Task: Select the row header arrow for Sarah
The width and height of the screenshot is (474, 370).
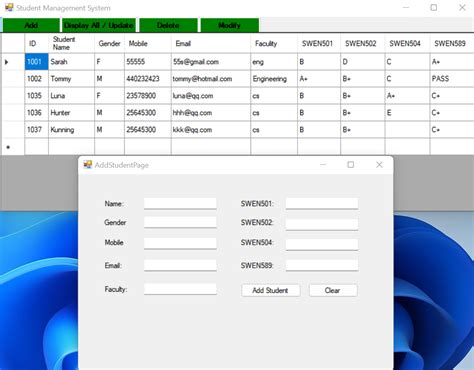Action: click(13, 62)
